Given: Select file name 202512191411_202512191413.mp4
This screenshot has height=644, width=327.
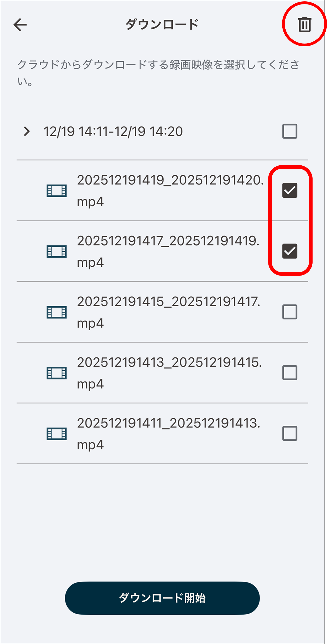Looking at the screenshot, I should tap(169, 434).
